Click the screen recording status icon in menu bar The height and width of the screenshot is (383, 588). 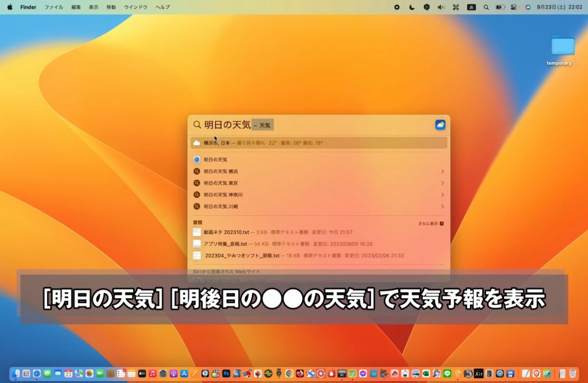397,7
